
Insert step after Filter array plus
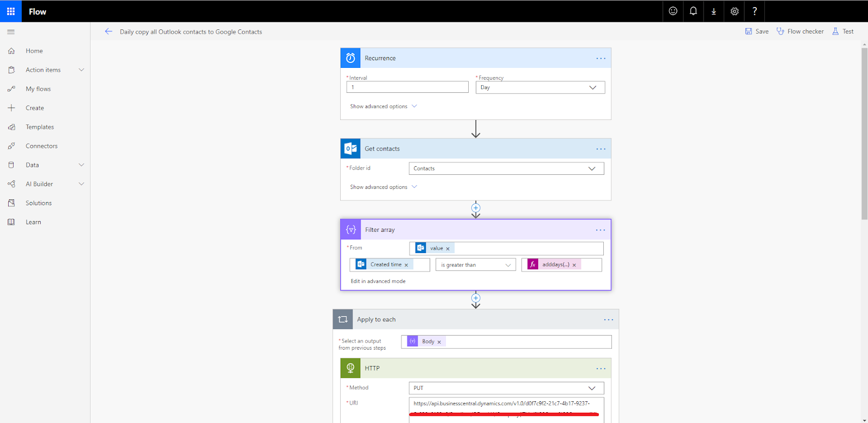476,298
